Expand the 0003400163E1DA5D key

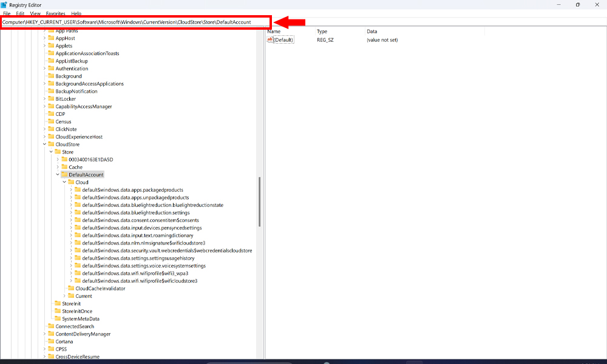58,160
